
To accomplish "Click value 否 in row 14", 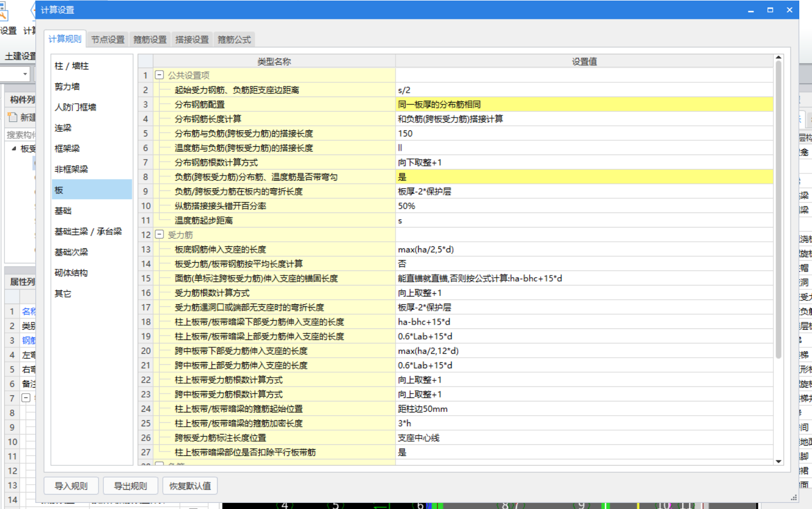I will [x=584, y=264].
